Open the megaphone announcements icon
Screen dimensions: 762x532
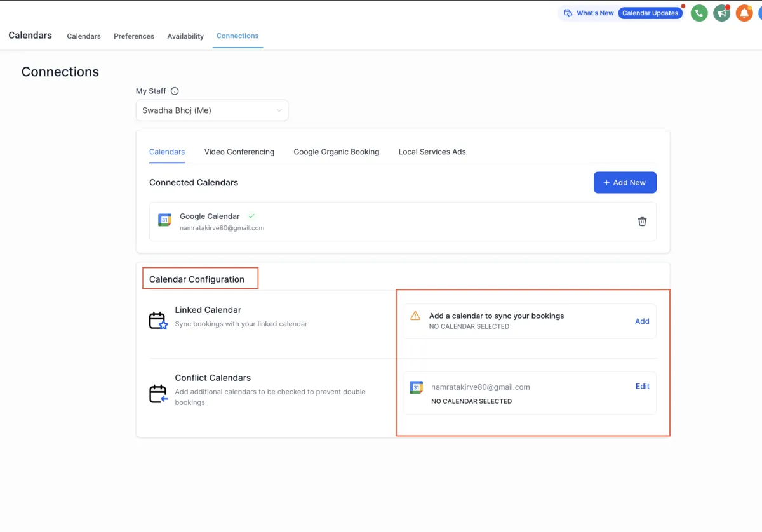click(x=721, y=13)
